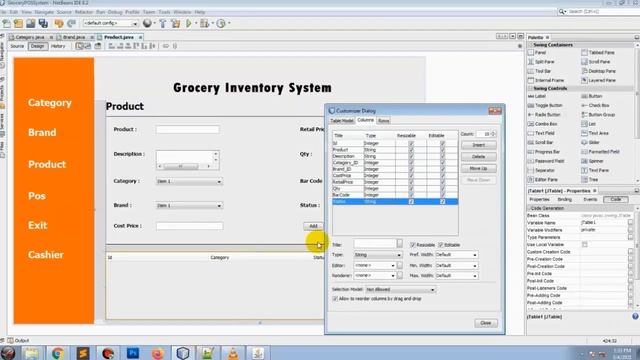Open the Renderer dropdown in dialog
This screenshot has width=640, height=360.
[x=375, y=276]
